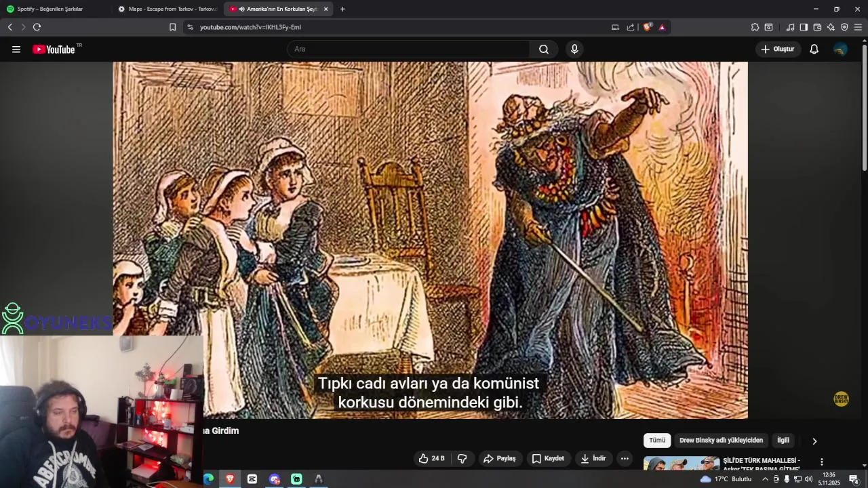Click the Oluştur create button
Viewport: 868px width, 488px height.
point(778,49)
